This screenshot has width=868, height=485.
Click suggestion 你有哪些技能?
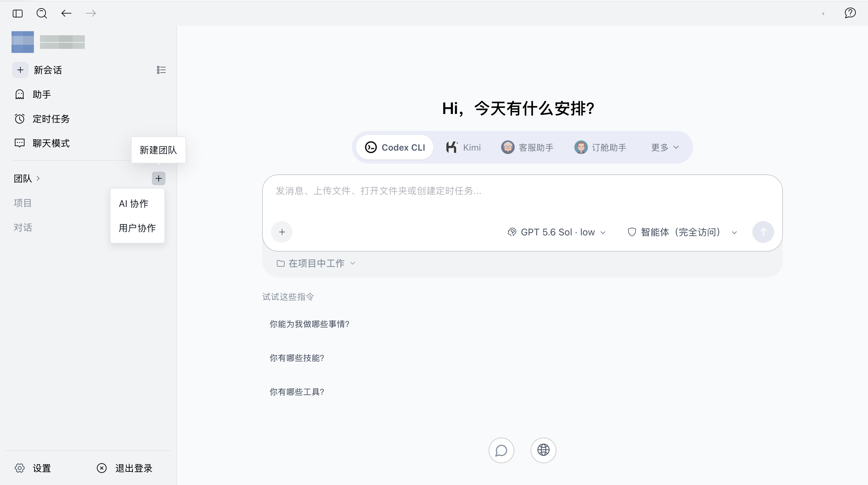pos(297,358)
